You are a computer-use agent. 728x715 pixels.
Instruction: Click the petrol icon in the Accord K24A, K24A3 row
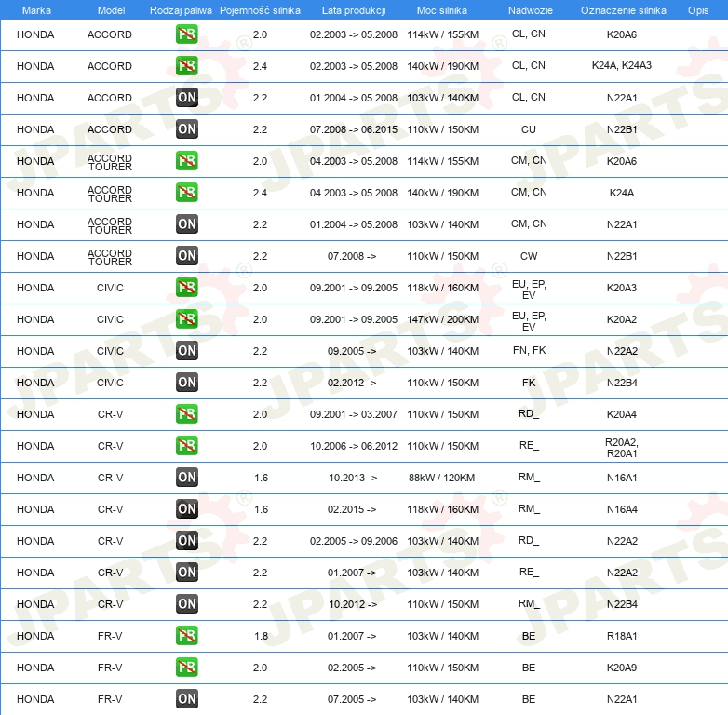click(186, 65)
